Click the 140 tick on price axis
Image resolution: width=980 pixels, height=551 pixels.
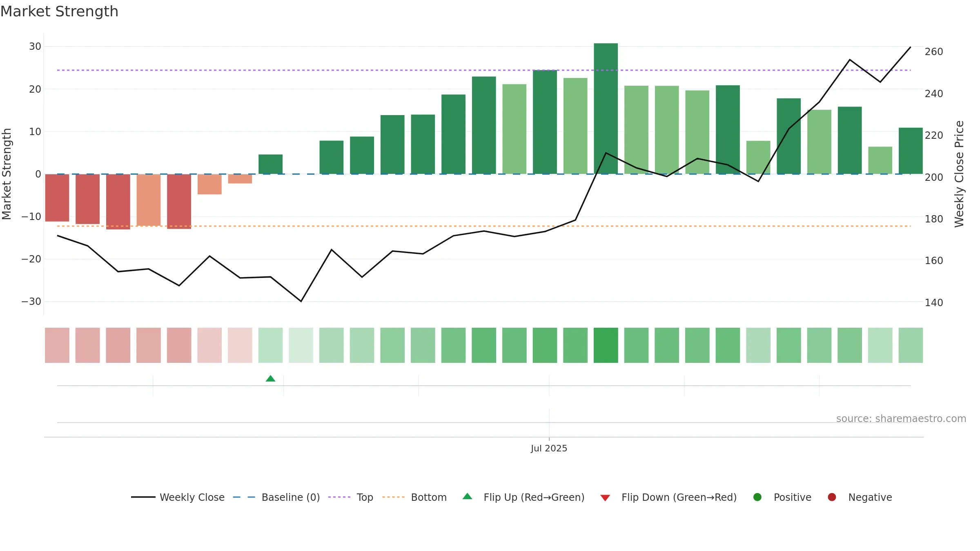tap(934, 302)
